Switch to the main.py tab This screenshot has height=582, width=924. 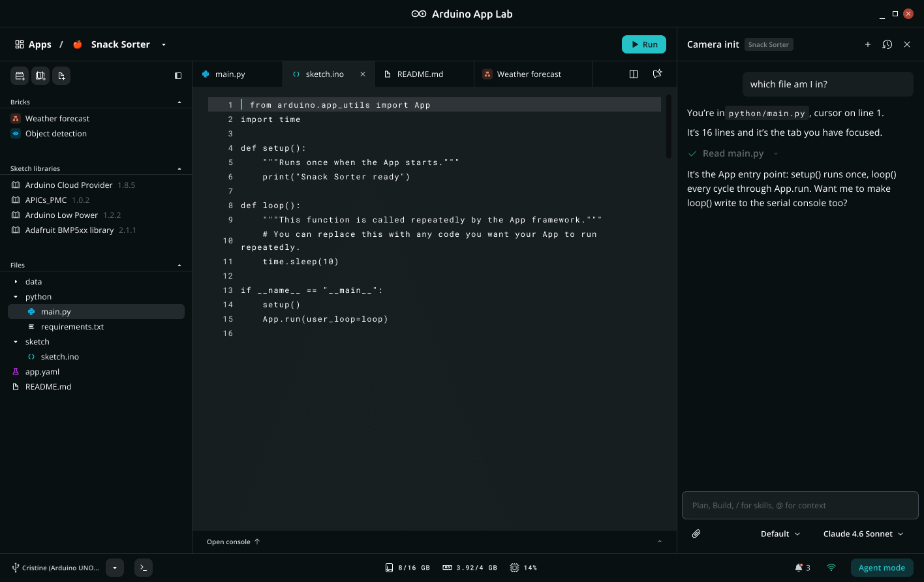pos(238,74)
